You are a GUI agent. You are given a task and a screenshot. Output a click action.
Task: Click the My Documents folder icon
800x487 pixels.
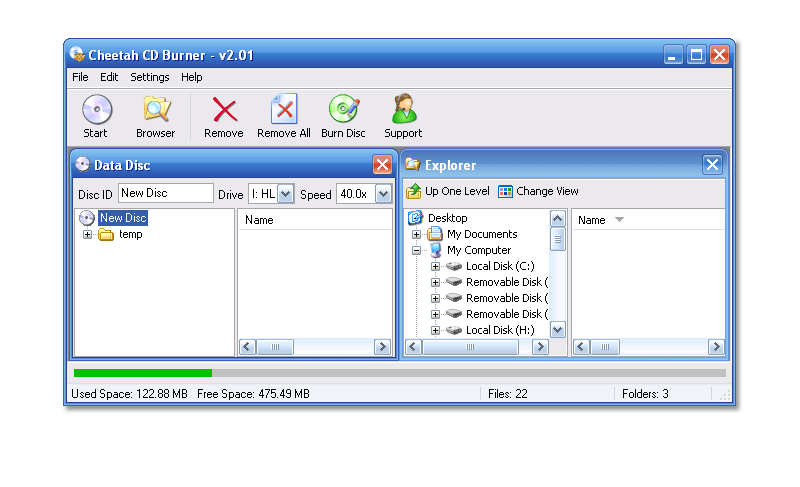tap(435, 234)
